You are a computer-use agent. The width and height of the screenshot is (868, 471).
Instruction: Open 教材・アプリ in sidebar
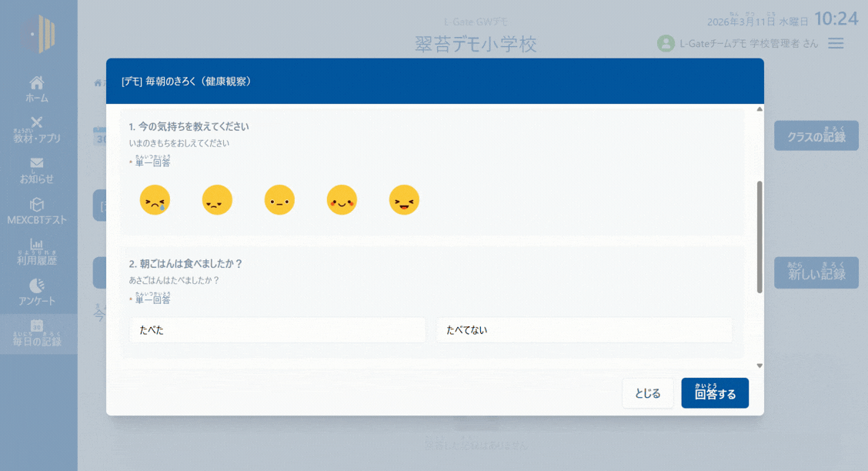(x=37, y=130)
